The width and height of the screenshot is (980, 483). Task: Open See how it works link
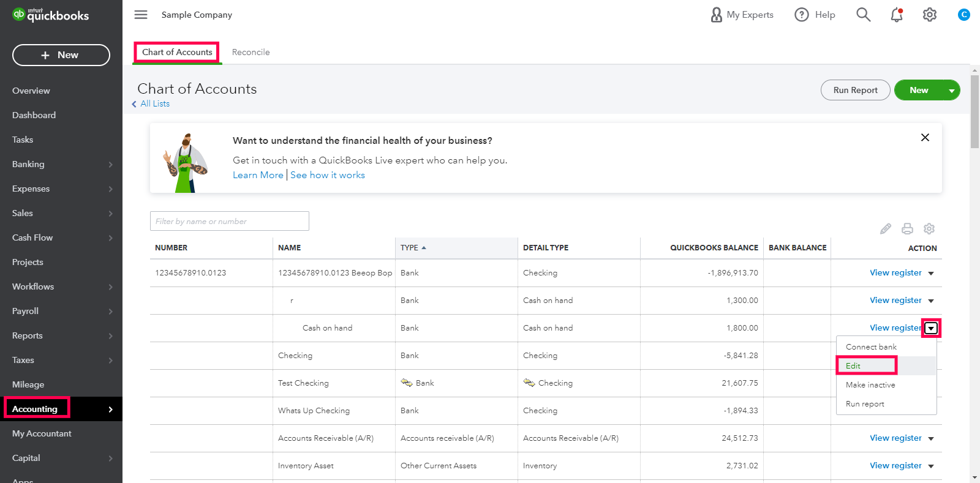click(x=328, y=175)
